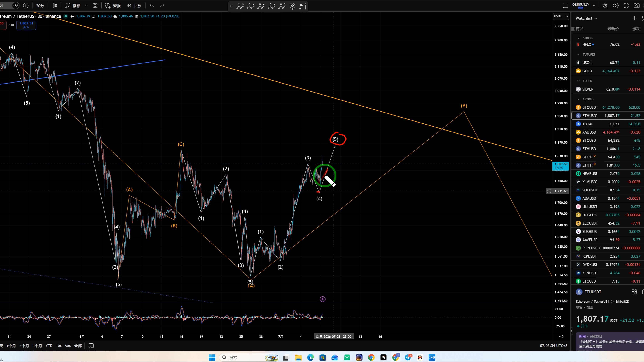Open the layout grid selector icon
Image resolution: width=644 pixels, height=362 pixels.
(x=95, y=6)
